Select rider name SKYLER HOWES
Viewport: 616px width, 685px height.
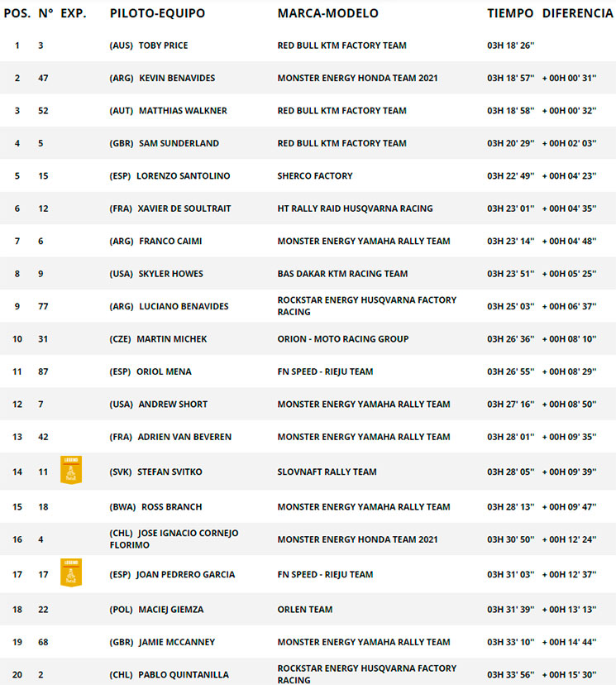click(170, 274)
